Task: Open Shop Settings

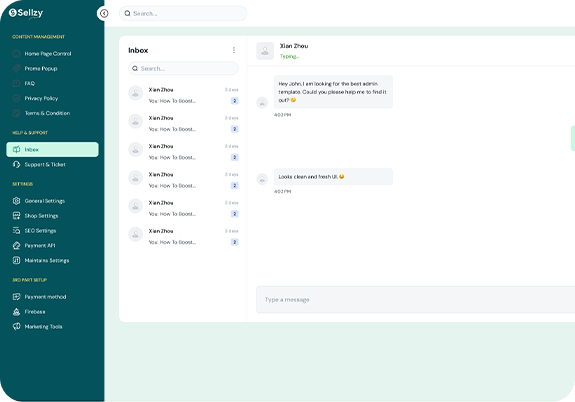Action: pyautogui.click(x=52, y=216)
